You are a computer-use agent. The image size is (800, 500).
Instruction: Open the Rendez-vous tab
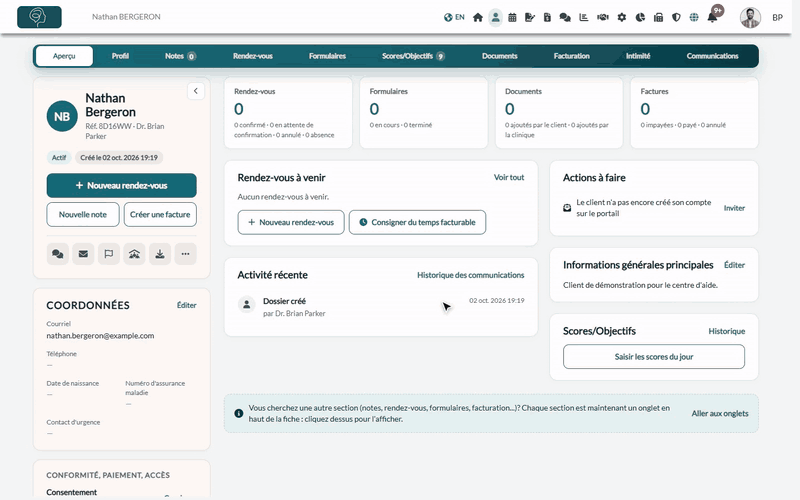coord(253,56)
